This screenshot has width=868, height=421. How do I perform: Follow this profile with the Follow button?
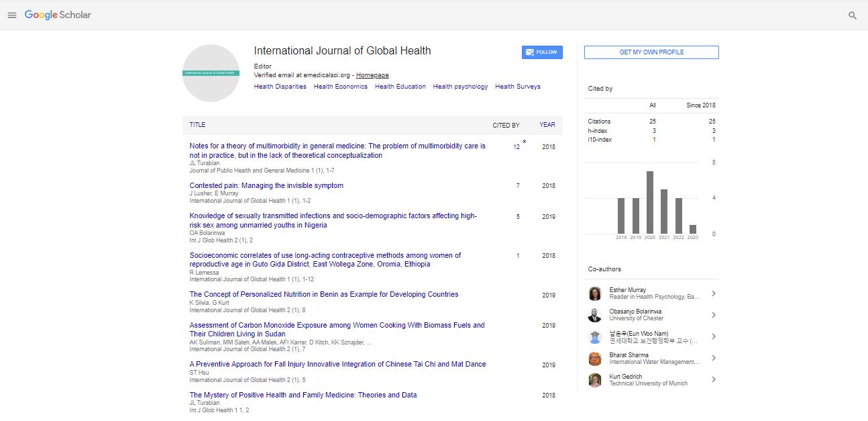click(x=542, y=52)
